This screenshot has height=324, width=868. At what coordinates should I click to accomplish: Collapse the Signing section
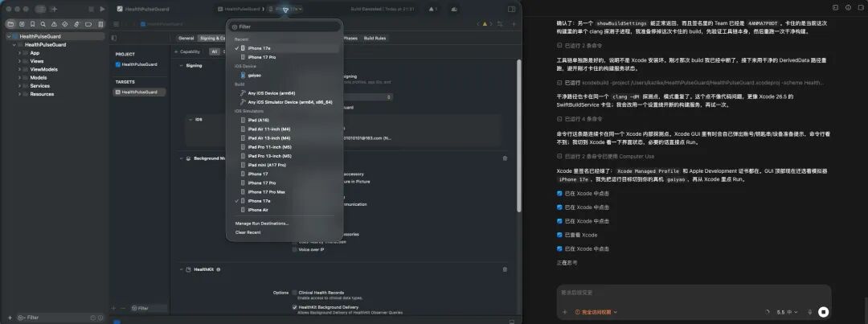click(x=181, y=65)
